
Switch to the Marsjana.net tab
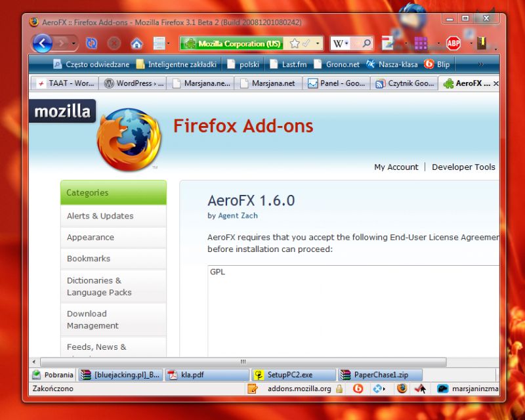pyautogui.click(x=268, y=83)
